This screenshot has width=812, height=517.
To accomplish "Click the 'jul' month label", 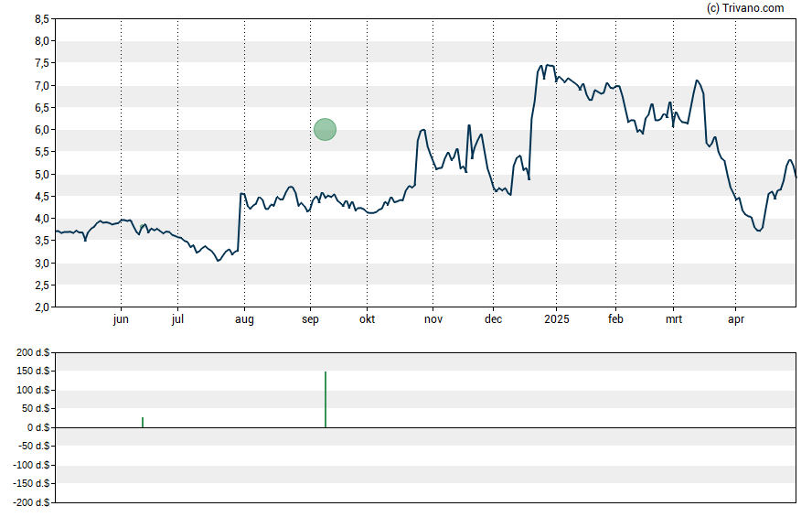I will 177,319.
